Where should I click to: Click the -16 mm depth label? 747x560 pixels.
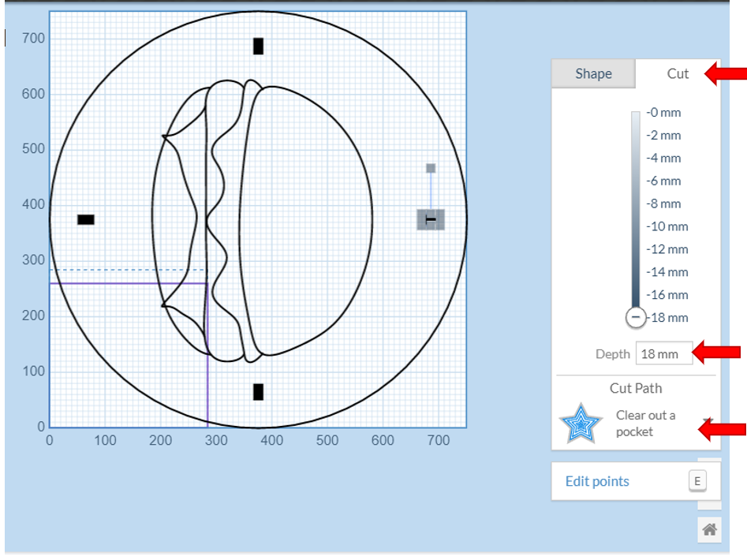pos(667,295)
